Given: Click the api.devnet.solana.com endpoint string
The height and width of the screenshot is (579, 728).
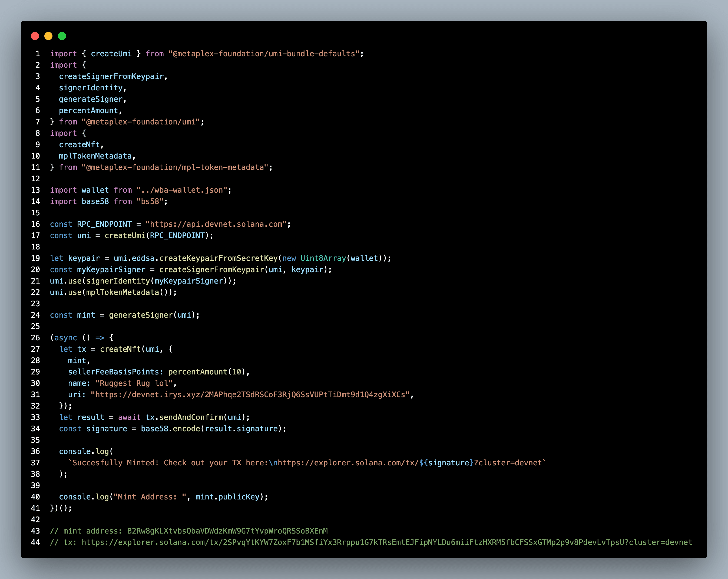Looking at the screenshot, I should click(x=216, y=224).
